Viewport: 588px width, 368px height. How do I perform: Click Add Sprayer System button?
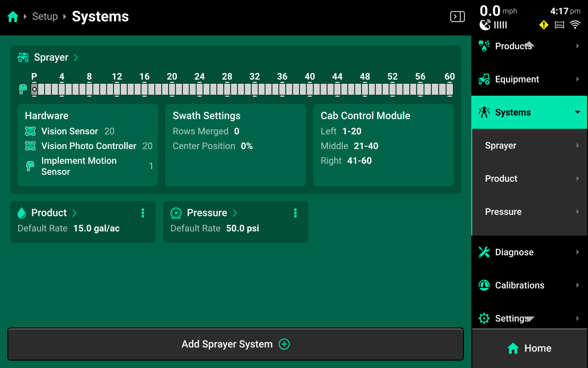click(x=236, y=344)
